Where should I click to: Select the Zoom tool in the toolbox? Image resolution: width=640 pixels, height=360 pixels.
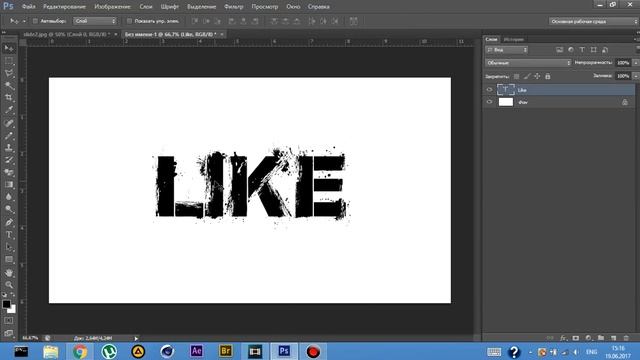point(9,284)
